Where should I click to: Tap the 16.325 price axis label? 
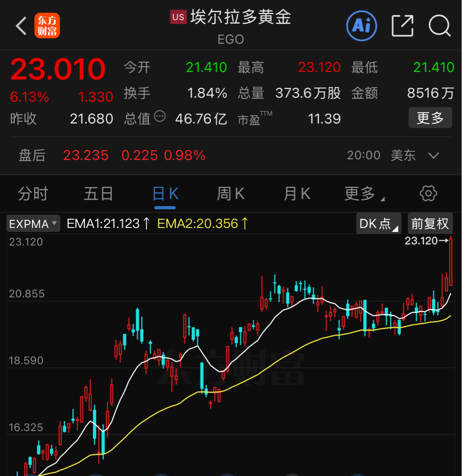26,428
